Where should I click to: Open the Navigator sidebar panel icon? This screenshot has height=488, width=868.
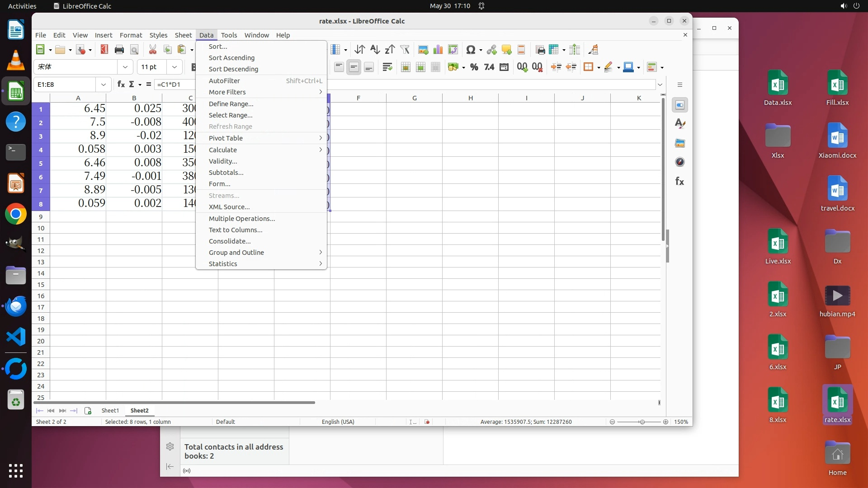[x=679, y=162]
